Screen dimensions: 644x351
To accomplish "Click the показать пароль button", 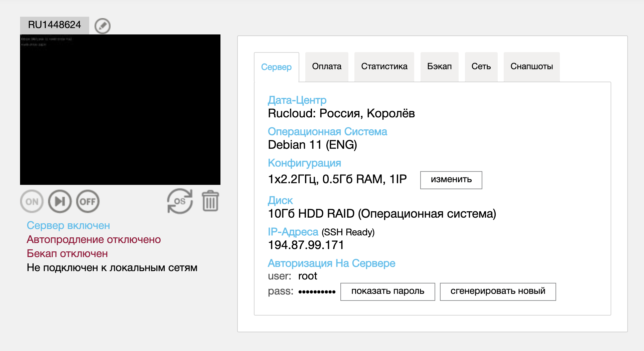I will click(387, 291).
